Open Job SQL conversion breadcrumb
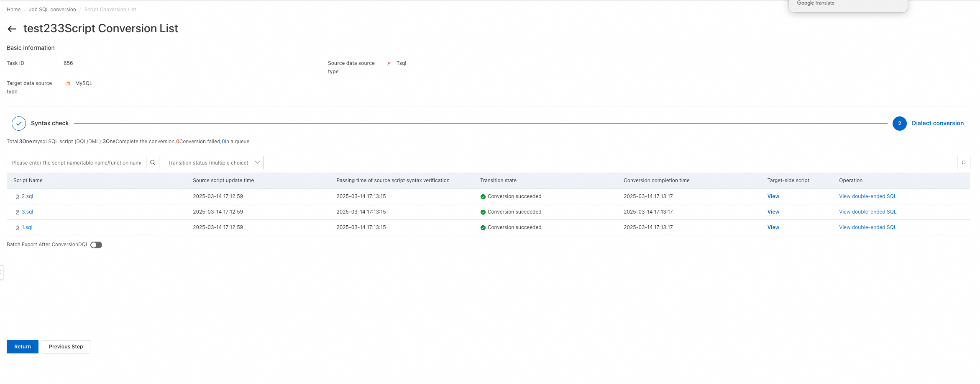 point(52,10)
